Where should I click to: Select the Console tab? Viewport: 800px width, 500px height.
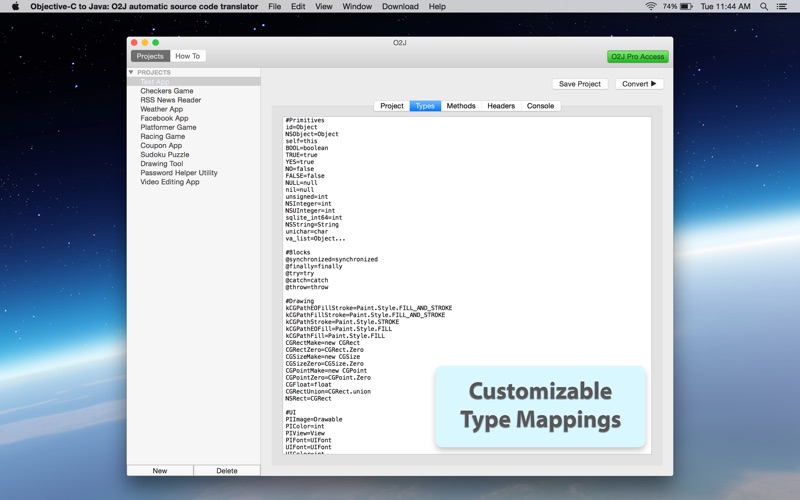pos(540,106)
